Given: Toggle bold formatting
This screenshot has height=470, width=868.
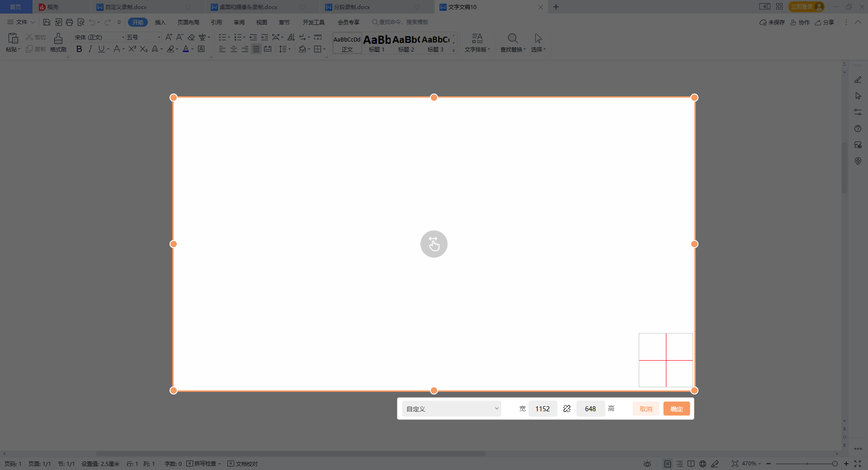Looking at the screenshot, I should (79, 49).
